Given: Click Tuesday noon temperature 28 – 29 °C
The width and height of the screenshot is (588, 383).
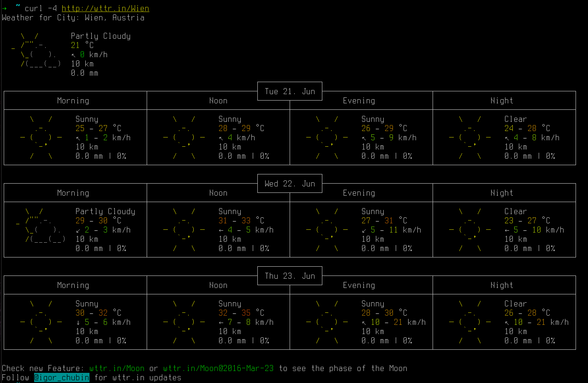Looking at the screenshot, I should 242,128.
